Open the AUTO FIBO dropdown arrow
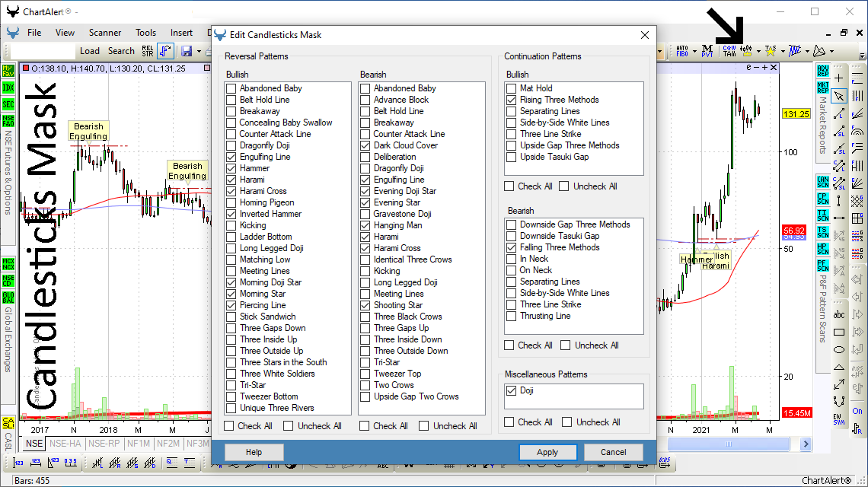The image size is (868, 487). point(694,51)
